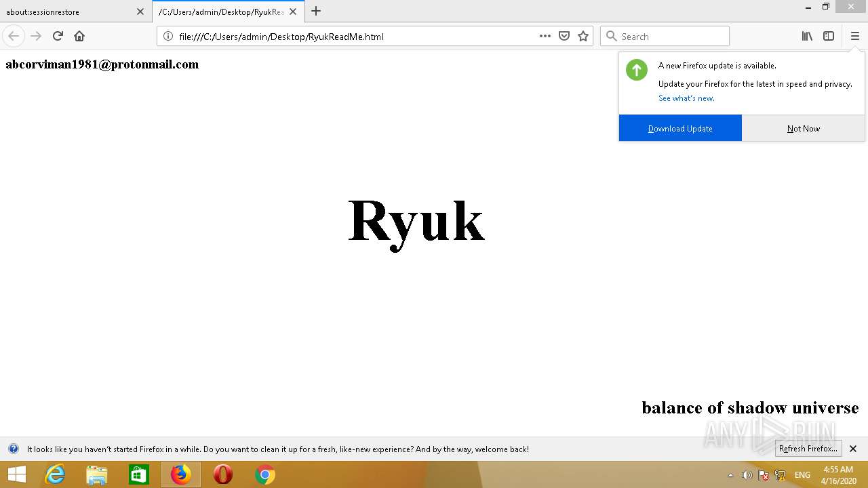Viewport: 868px width, 488px height.
Task: Open File Explorer from taskbar
Action: [97, 474]
